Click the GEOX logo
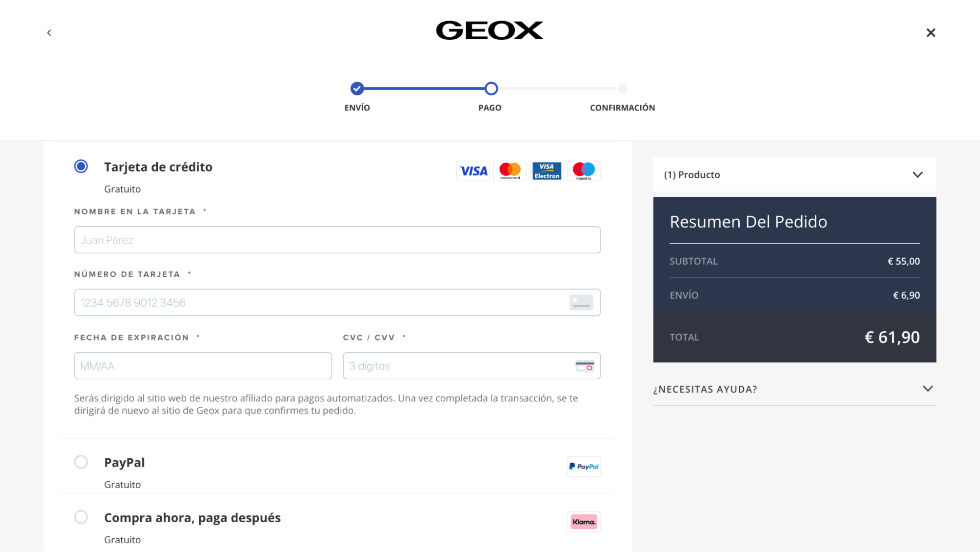The image size is (980, 552). pyautogui.click(x=490, y=30)
